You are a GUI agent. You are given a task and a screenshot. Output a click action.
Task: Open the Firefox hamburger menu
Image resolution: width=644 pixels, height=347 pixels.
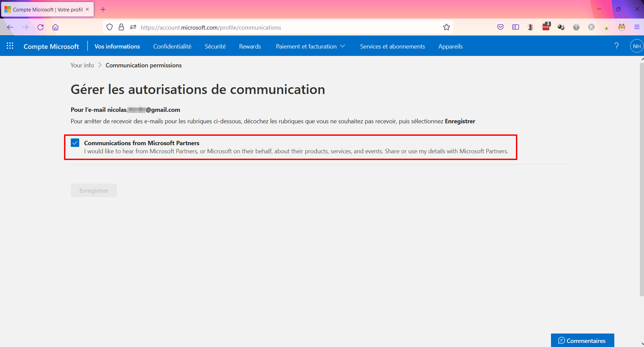coord(637,27)
